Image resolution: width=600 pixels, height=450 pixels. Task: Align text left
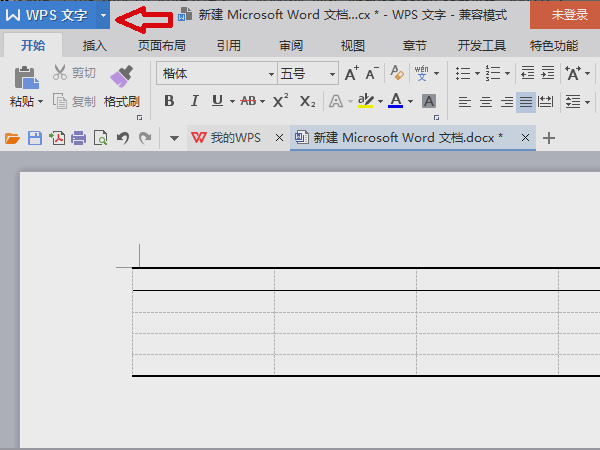point(465,102)
